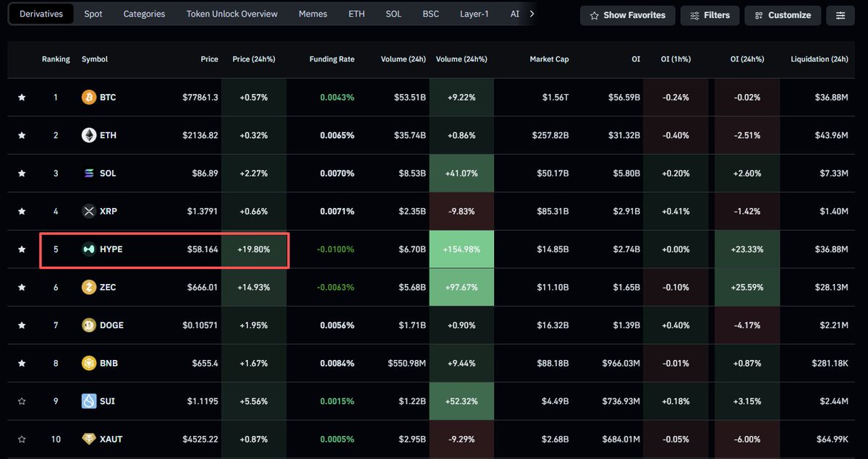Select the Layer-1 tab

[475, 14]
